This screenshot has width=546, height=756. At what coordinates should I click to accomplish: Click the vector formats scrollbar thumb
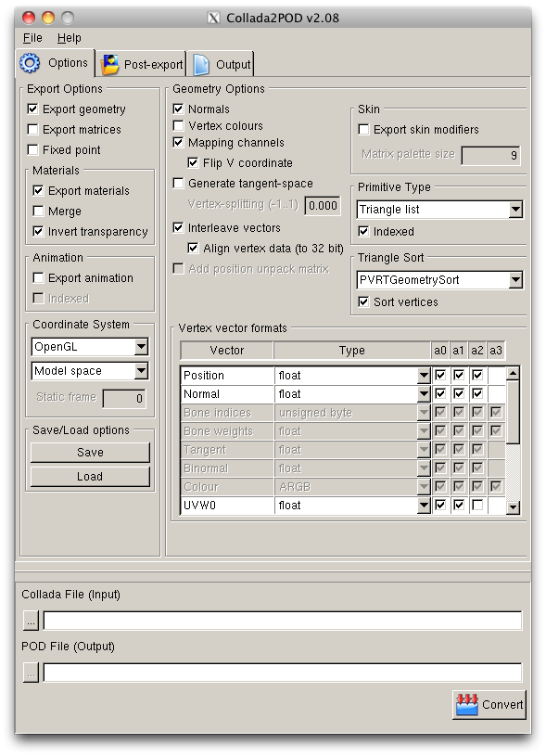[513, 412]
